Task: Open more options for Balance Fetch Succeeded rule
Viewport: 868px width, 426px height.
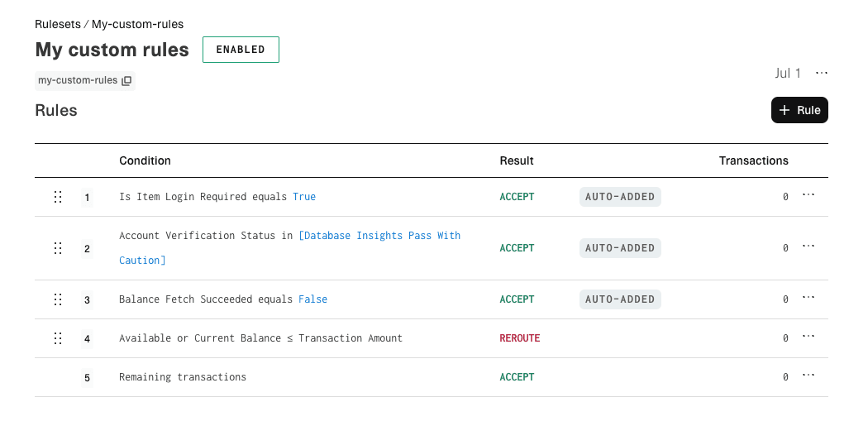Action: pos(808,298)
